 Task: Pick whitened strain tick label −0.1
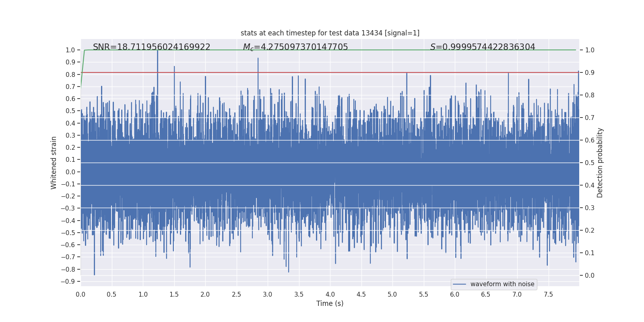(x=68, y=184)
